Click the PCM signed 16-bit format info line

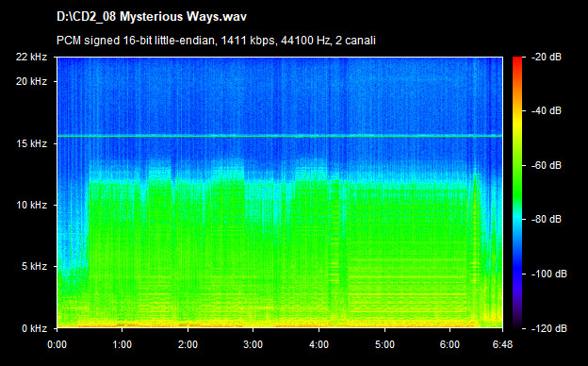point(216,41)
